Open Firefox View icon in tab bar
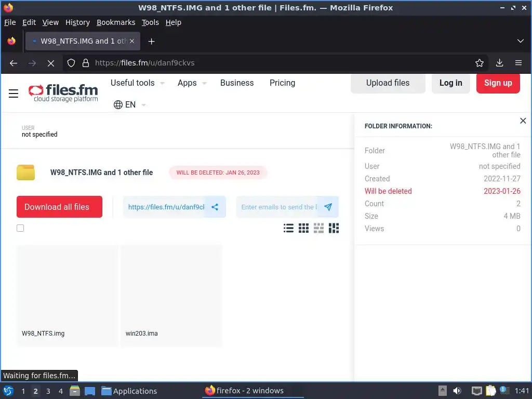Screen dimensions: 532x399 pos(11,41)
